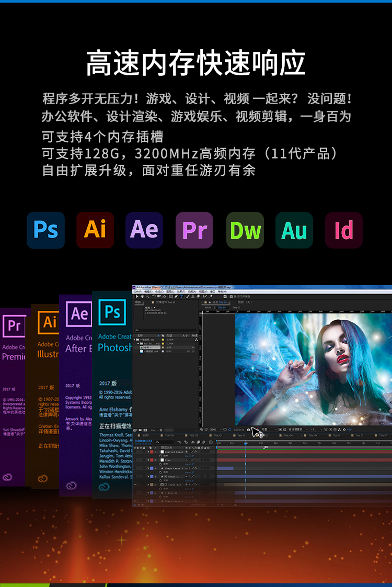
Task: Switch to the Title 108 timeline tab
Action: pos(167,435)
